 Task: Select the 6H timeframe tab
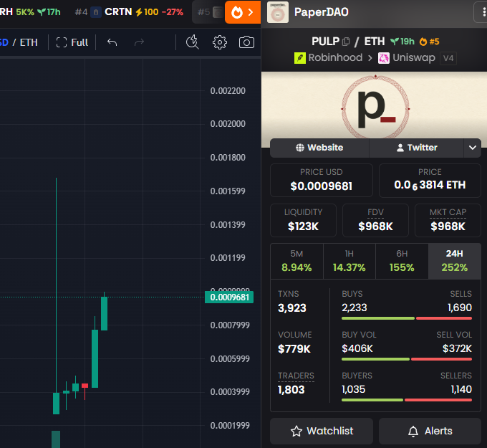click(402, 261)
